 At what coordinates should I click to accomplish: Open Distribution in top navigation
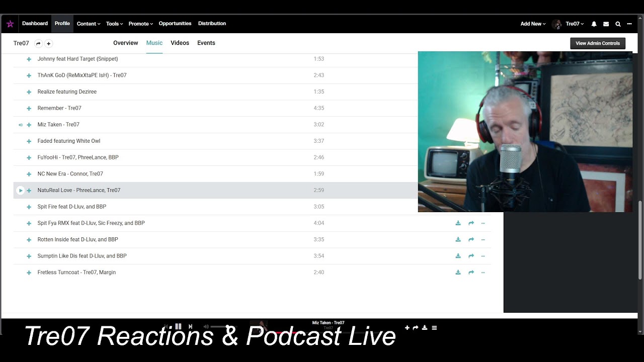(212, 24)
